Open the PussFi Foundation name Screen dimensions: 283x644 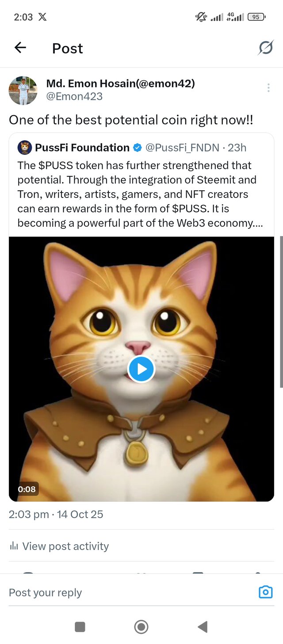coord(82,148)
